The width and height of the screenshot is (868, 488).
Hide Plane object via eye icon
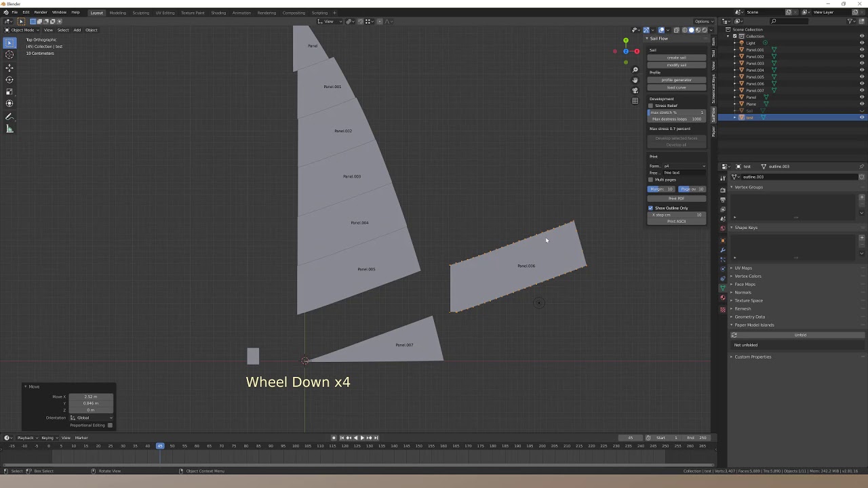tap(862, 104)
